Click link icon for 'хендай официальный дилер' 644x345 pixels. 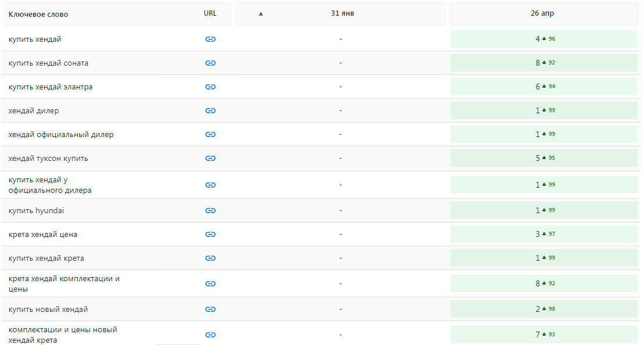(210, 134)
